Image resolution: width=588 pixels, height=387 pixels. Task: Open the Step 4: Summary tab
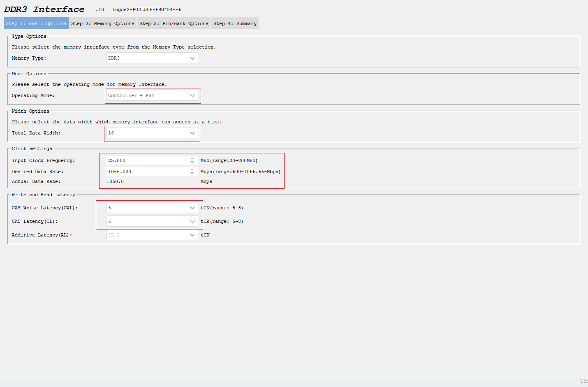[235, 23]
